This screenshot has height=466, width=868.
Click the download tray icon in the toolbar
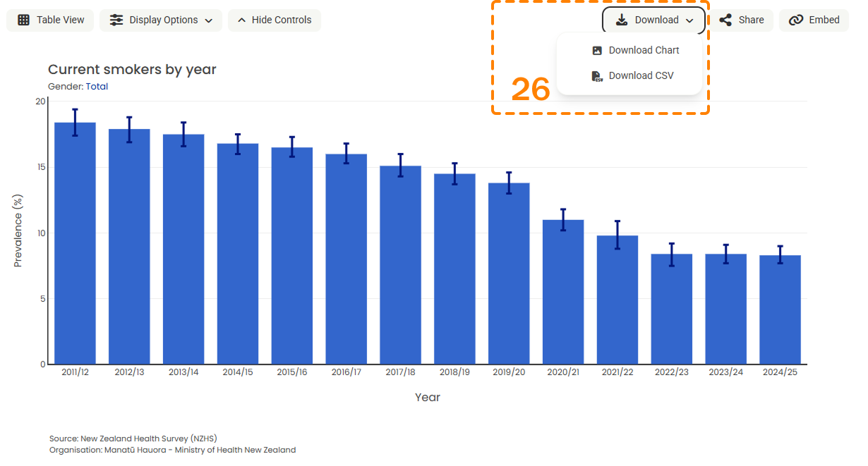click(x=622, y=20)
